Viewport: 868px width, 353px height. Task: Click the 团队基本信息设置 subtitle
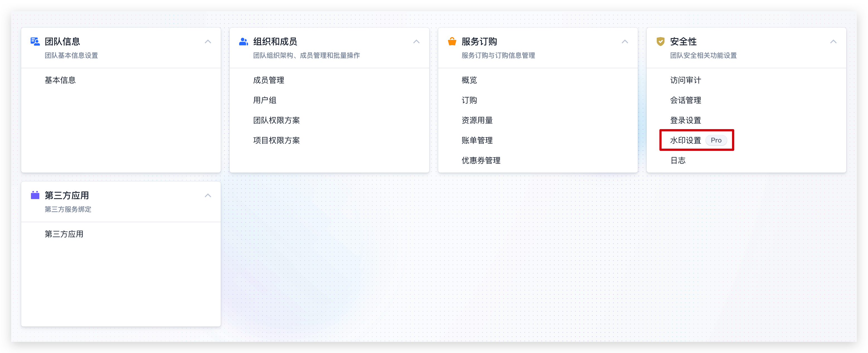click(71, 55)
